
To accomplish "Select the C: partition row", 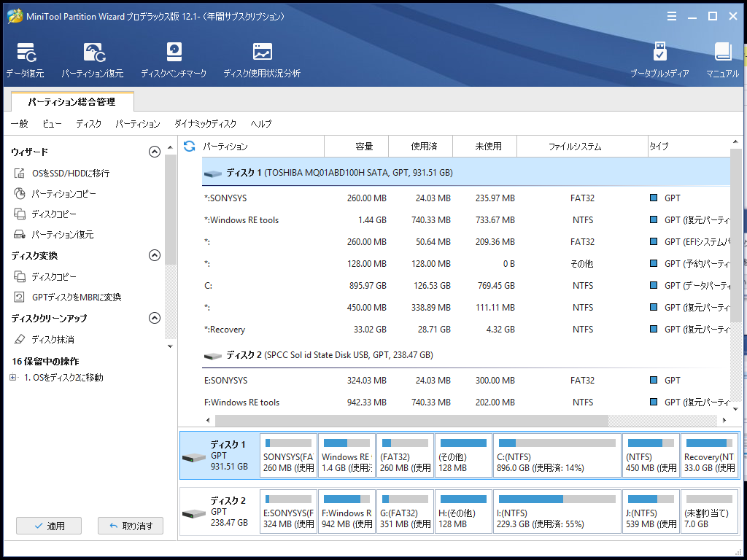I will coord(466,286).
